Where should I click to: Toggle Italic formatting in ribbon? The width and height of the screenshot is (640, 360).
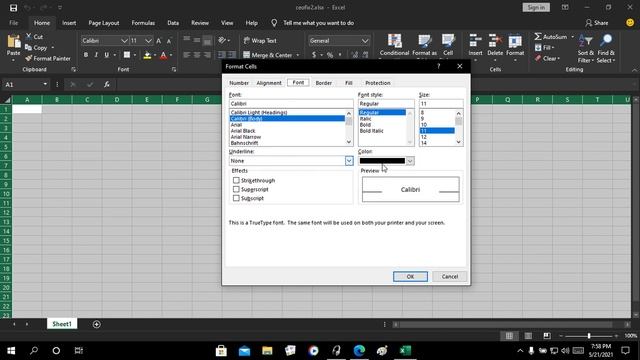(96, 55)
